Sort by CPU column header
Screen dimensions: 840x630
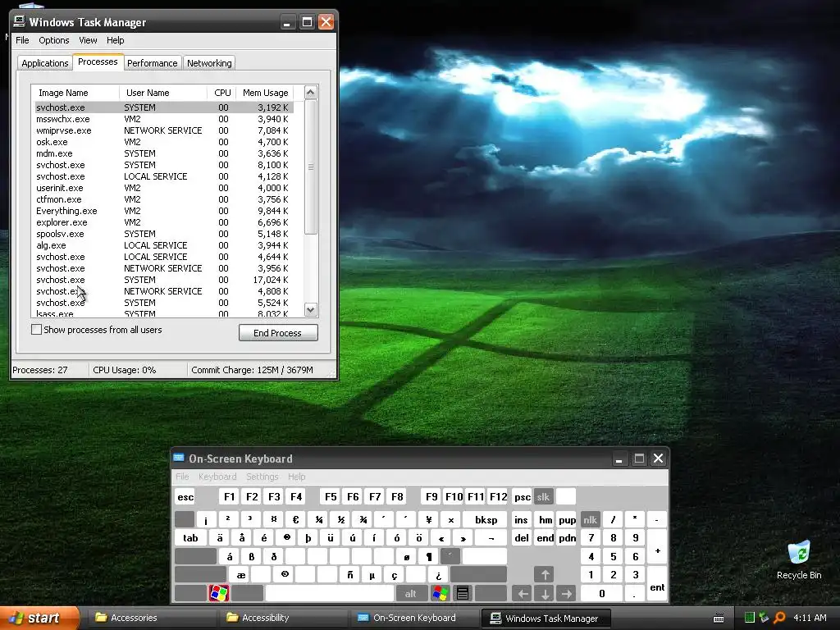[221, 92]
